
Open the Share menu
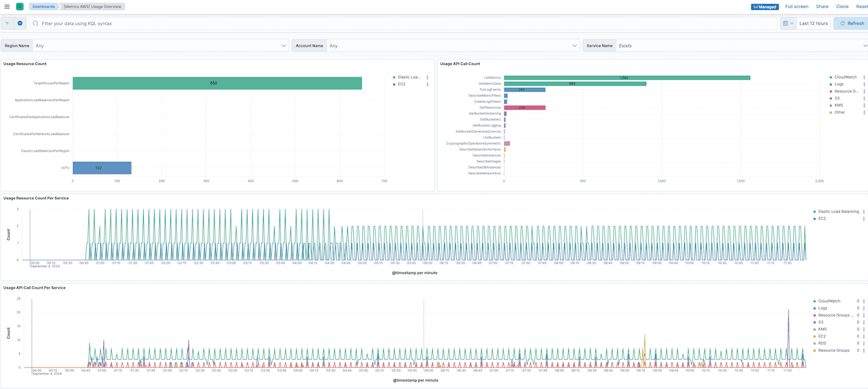(x=822, y=6)
